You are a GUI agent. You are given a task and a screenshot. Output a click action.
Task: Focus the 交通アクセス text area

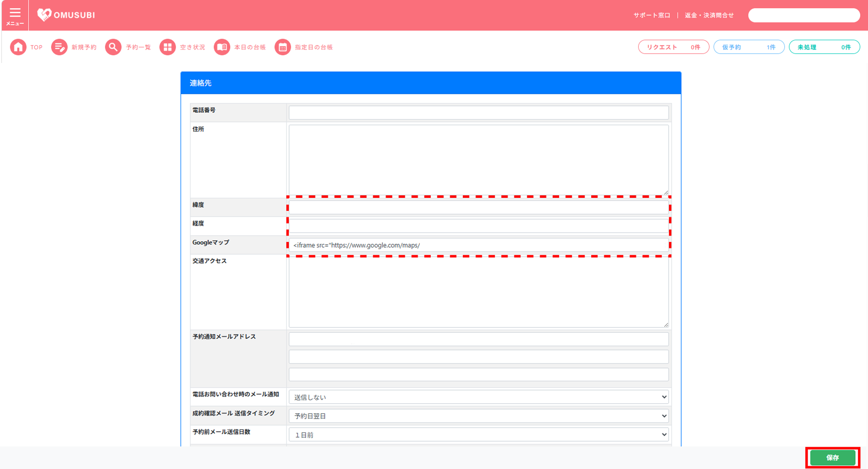tap(479, 292)
